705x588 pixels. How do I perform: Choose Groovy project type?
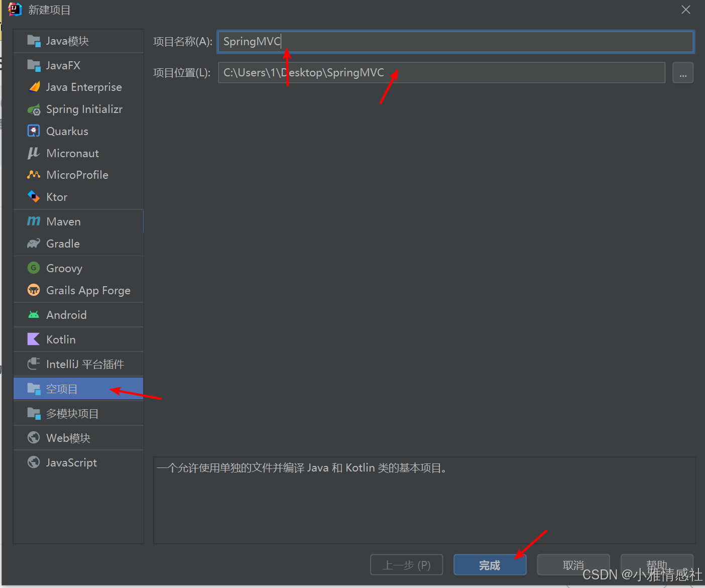(78, 268)
